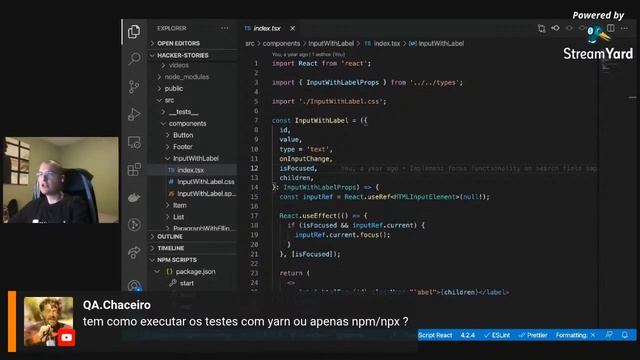Collapse the src folder
640x360 pixels.
point(193,100)
